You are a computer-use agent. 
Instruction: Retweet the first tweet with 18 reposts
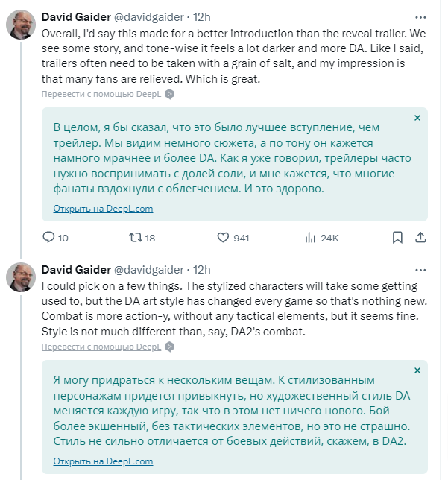pyautogui.click(x=135, y=238)
